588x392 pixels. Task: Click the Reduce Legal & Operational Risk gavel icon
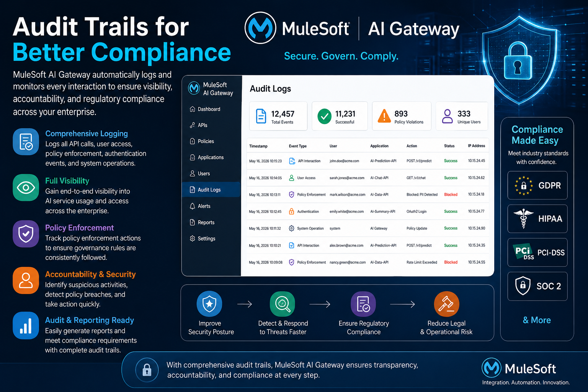tap(446, 304)
